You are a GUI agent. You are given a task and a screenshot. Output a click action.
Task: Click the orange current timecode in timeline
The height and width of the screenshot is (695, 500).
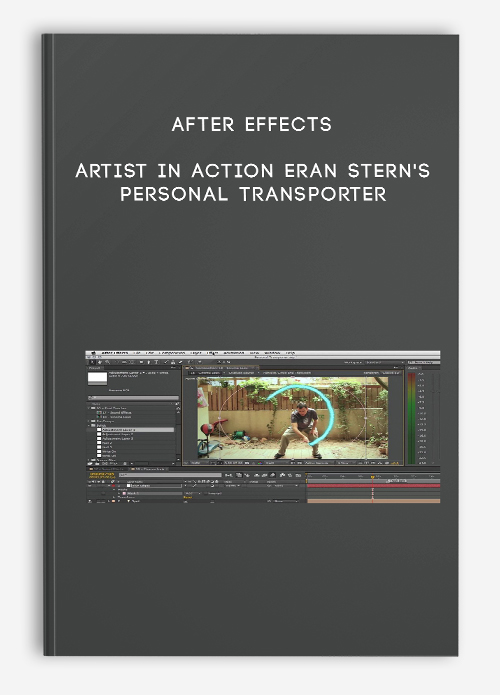click(x=102, y=475)
